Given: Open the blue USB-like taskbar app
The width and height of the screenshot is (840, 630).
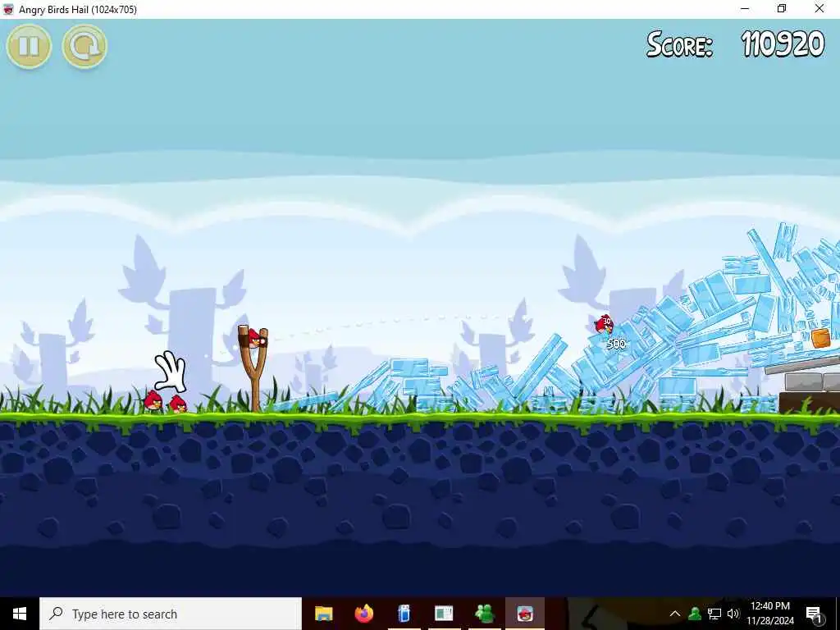Looking at the screenshot, I should [404, 614].
